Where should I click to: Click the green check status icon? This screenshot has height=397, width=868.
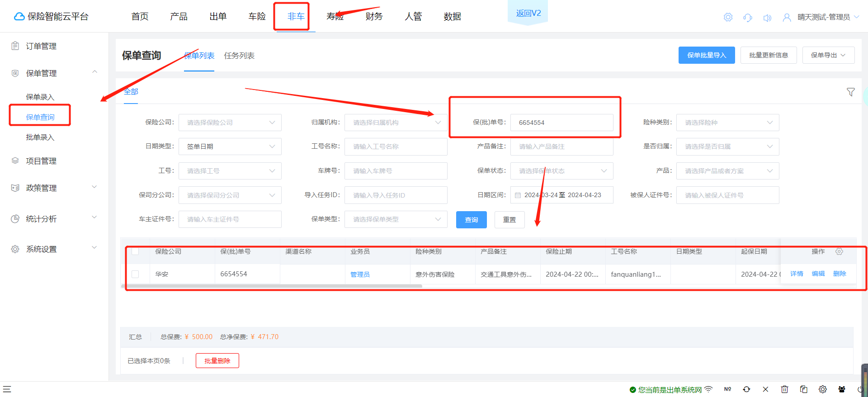tap(632, 389)
